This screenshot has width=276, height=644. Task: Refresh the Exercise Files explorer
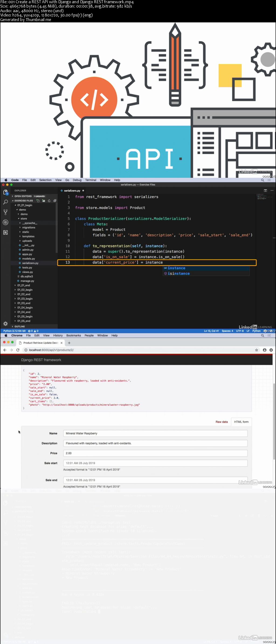point(49,201)
